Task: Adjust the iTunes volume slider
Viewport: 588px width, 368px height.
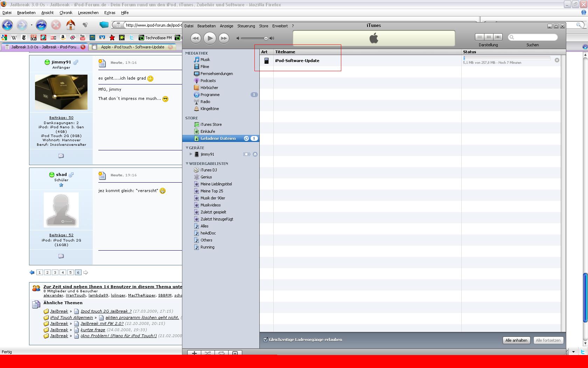Action: coord(266,38)
